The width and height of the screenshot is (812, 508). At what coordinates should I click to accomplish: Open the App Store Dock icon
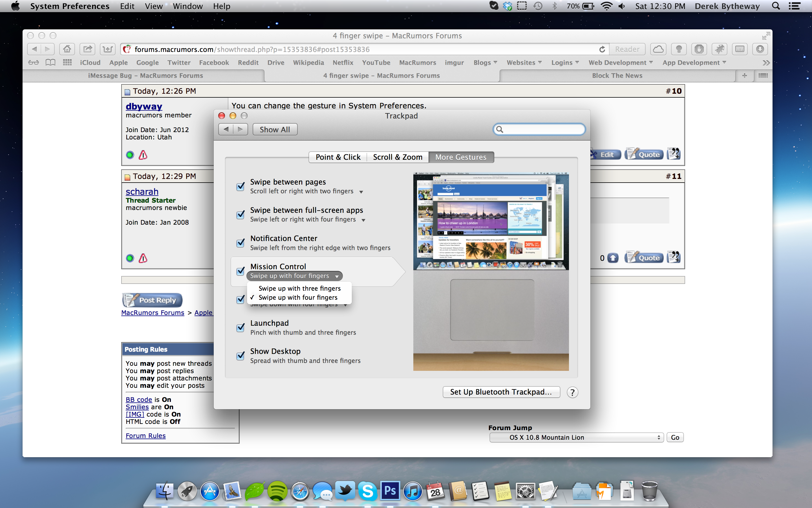(210, 492)
